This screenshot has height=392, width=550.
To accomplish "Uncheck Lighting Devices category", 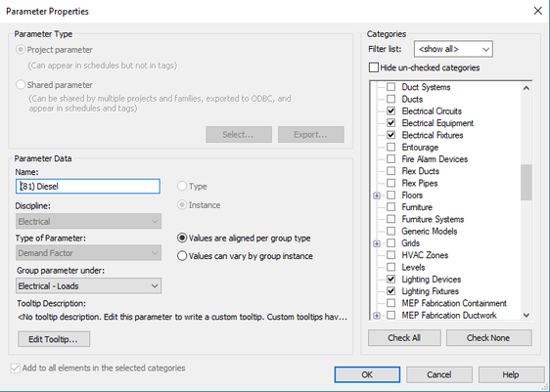I will pos(390,280).
